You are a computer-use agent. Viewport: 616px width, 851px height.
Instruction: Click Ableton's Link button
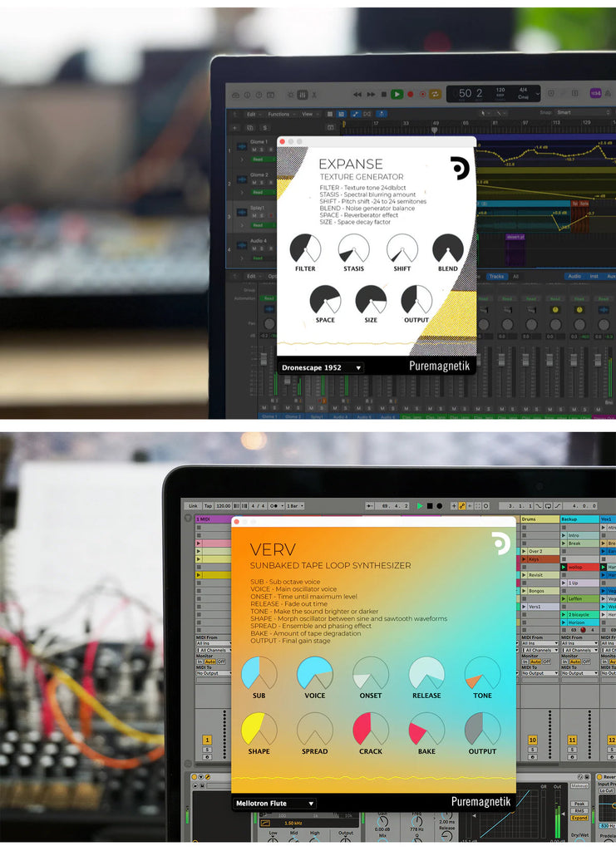(193, 506)
